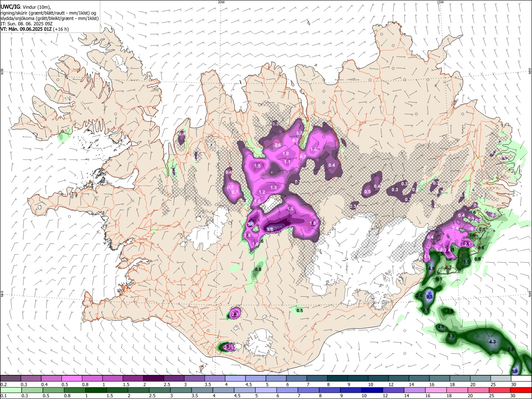
Task: Click the 'VT: Mán. 09.06.2025 01Z (+16 h)' line
Action: click(x=34, y=29)
